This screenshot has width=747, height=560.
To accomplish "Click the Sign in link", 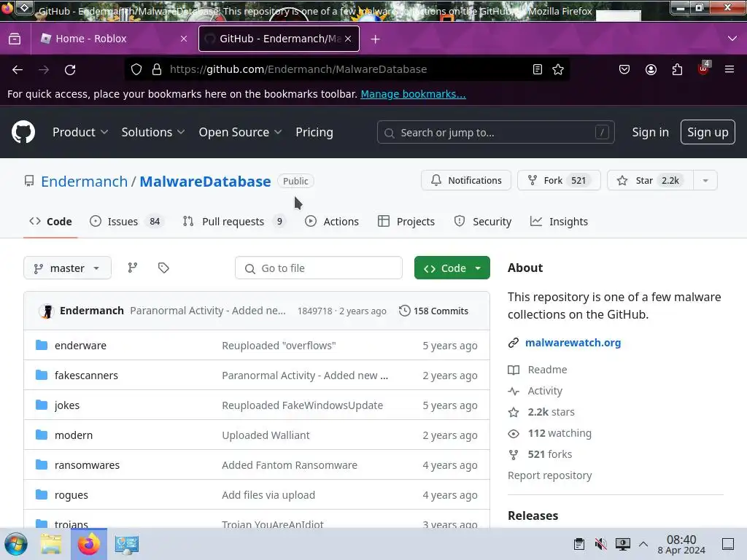I will tap(650, 132).
